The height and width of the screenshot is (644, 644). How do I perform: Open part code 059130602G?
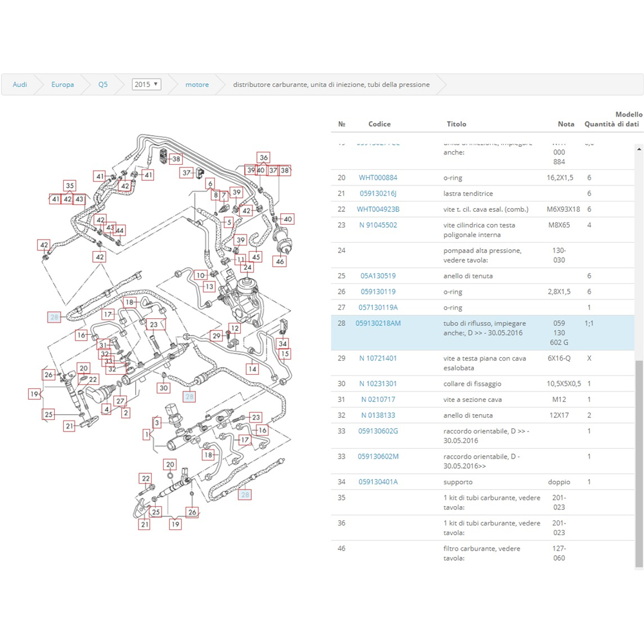point(378,431)
